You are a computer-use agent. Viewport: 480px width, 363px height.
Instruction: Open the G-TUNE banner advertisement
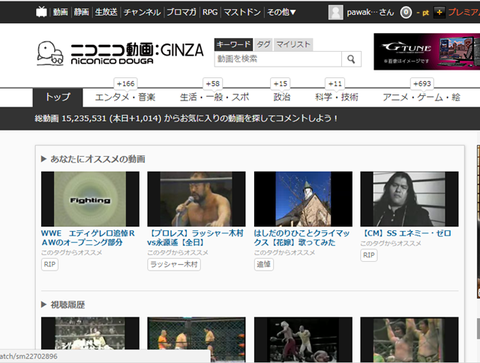point(427,52)
